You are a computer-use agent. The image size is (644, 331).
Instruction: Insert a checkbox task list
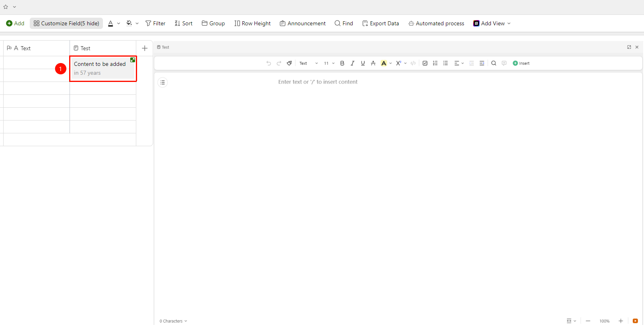point(425,63)
